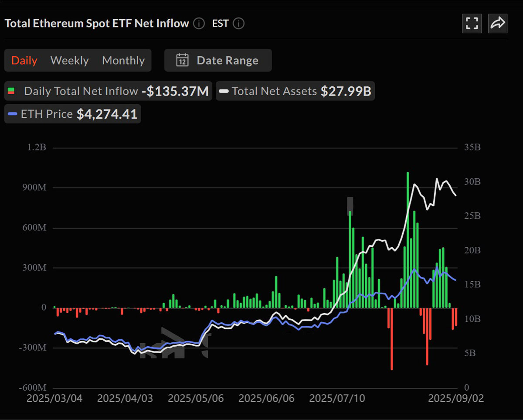Click the white line icon beside Total Net Assets
Screen dimensions: 523x420
click(x=224, y=91)
